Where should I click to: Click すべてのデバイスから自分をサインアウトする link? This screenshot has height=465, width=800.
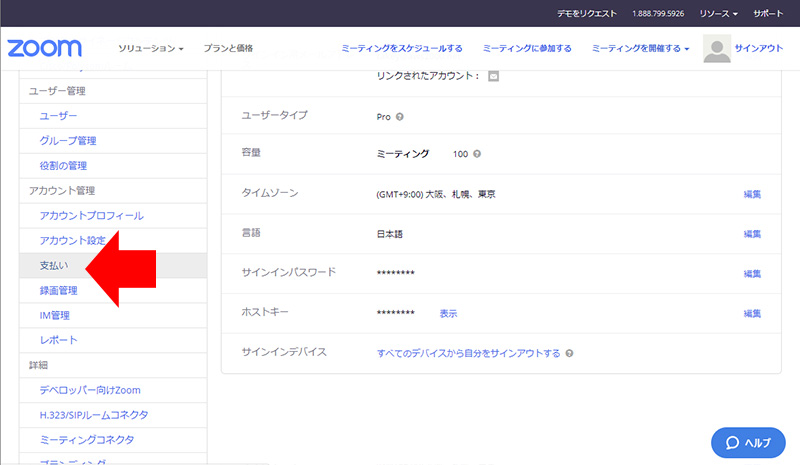(468, 353)
